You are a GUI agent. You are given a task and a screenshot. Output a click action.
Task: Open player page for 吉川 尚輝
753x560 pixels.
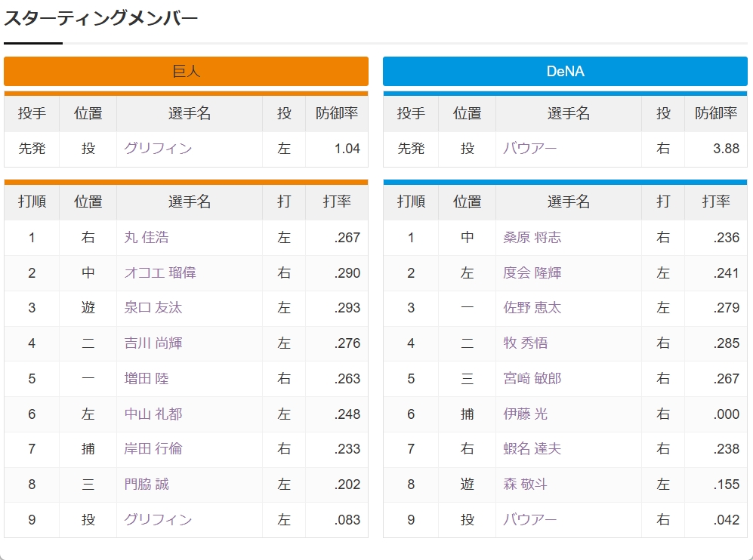click(153, 343)
